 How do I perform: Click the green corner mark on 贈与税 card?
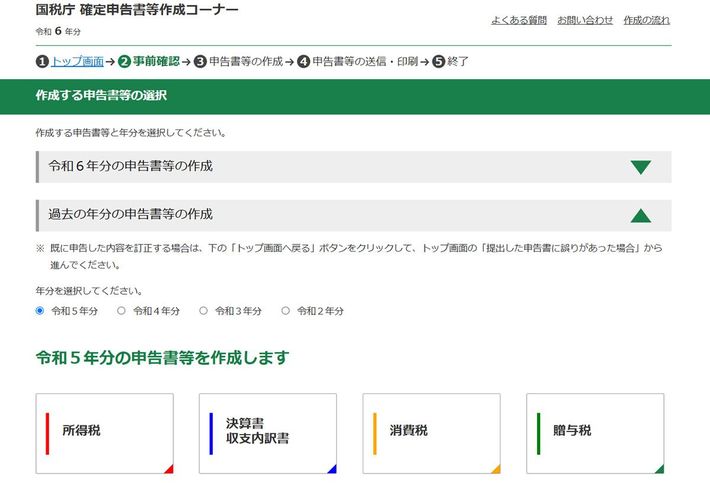click(x=659, y=468)
